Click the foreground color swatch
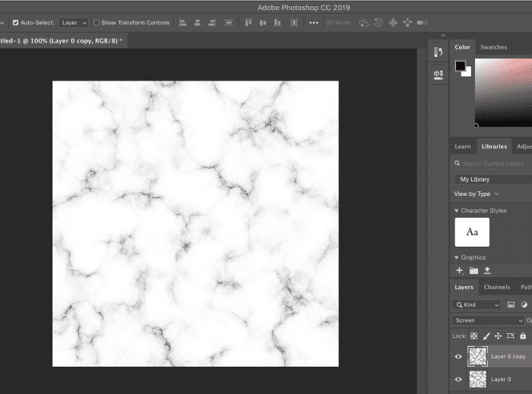The height and width of the screenshot is (394, 532). click(x=460, y=65)
